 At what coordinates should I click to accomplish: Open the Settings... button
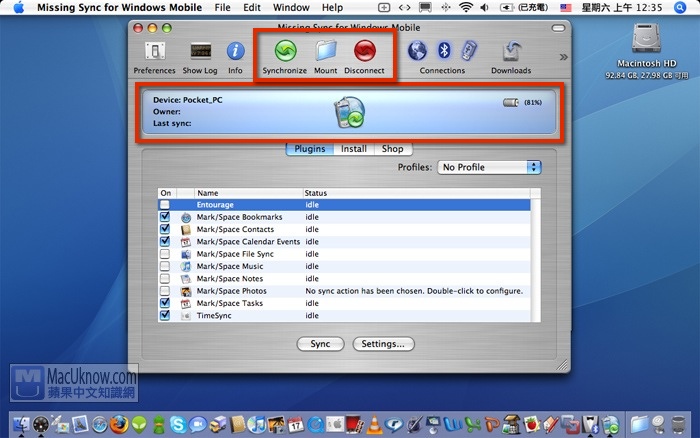[383, 344]
